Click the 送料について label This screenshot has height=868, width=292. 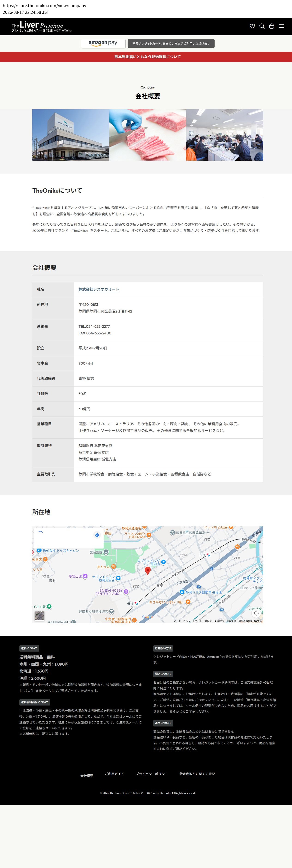coord(29,648)
